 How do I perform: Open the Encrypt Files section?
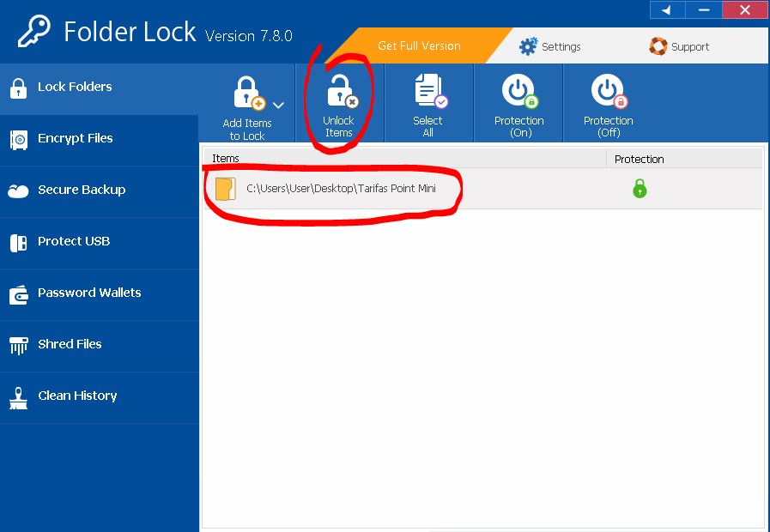pyautogui.click(x=75, y=138)
